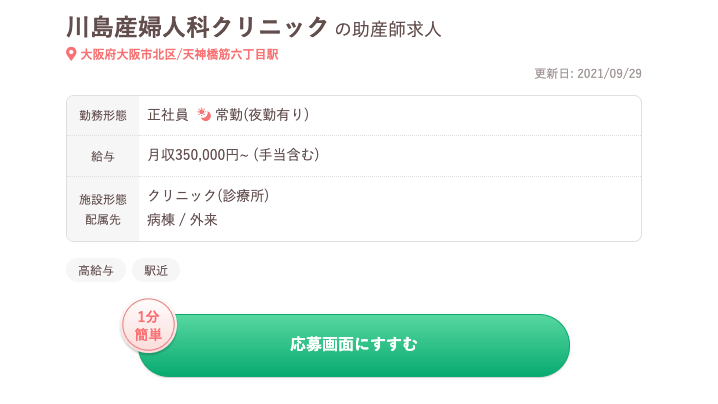The width and height of the screenshot is (718, 404).
Task: Click the map pin location icon
Action: [x=71, y=54]
